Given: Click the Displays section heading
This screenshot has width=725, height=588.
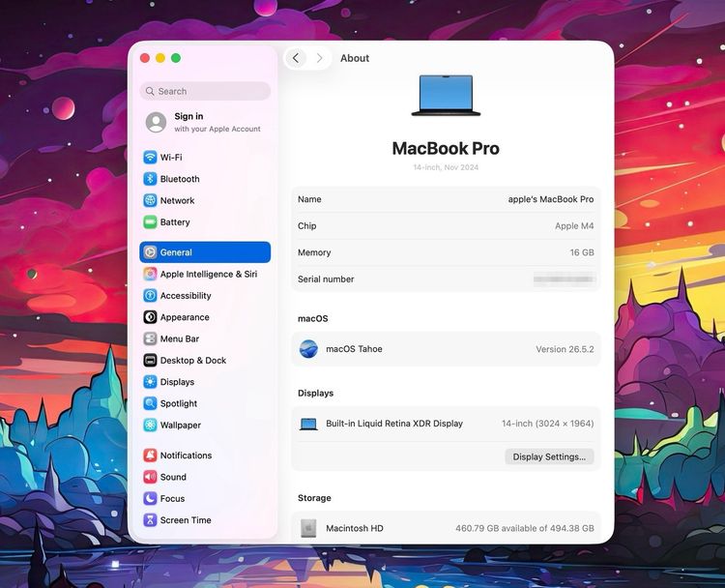Looking at the screenshot, I should [x=316, y=394].
